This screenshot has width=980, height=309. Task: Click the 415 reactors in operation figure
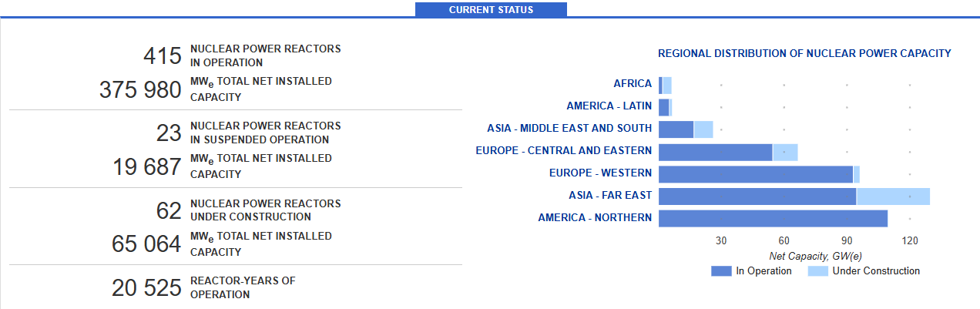(162, 56)
